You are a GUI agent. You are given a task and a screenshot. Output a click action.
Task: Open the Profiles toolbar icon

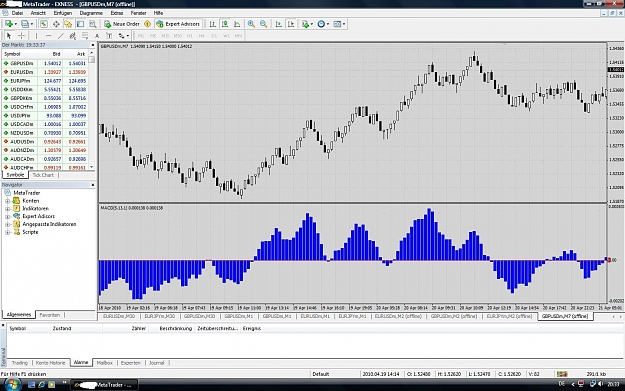(24, 24)
